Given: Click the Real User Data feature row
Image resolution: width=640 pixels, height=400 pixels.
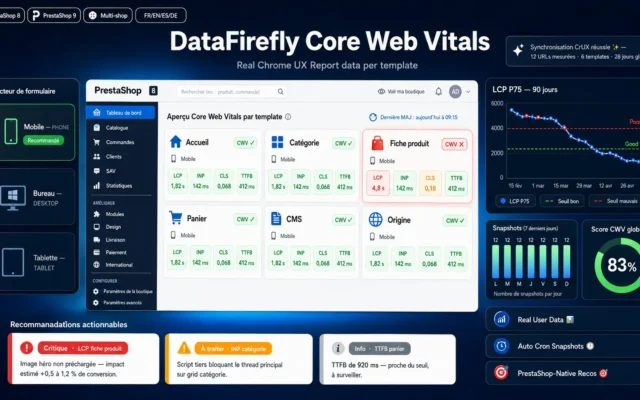Looking at the screenshot, I should pyautogui.click(x=563, y=320).
